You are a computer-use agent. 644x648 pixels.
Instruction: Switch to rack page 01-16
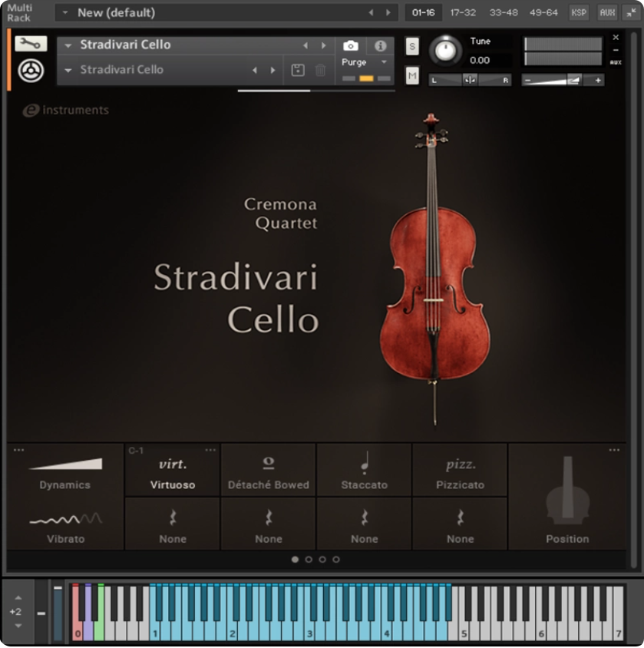pyautogui.click(x=423, y=13)
